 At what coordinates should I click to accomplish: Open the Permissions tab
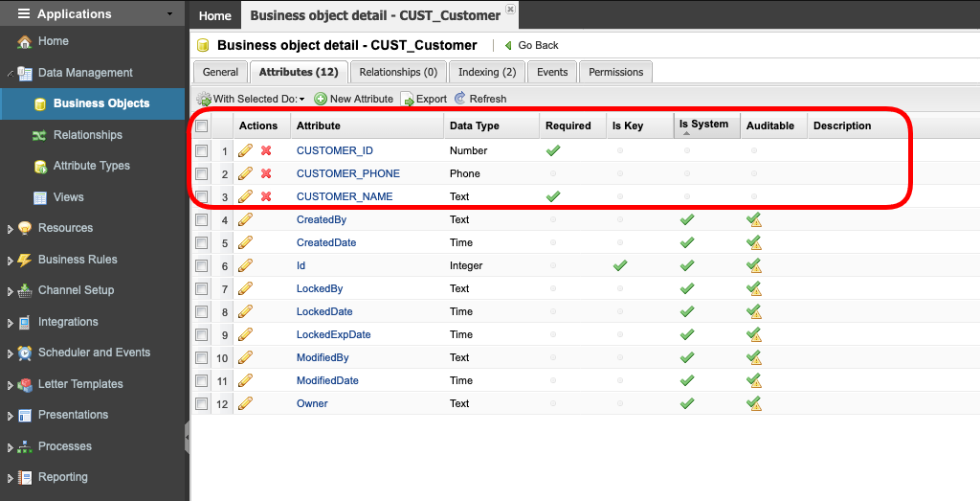click(615, 72)
